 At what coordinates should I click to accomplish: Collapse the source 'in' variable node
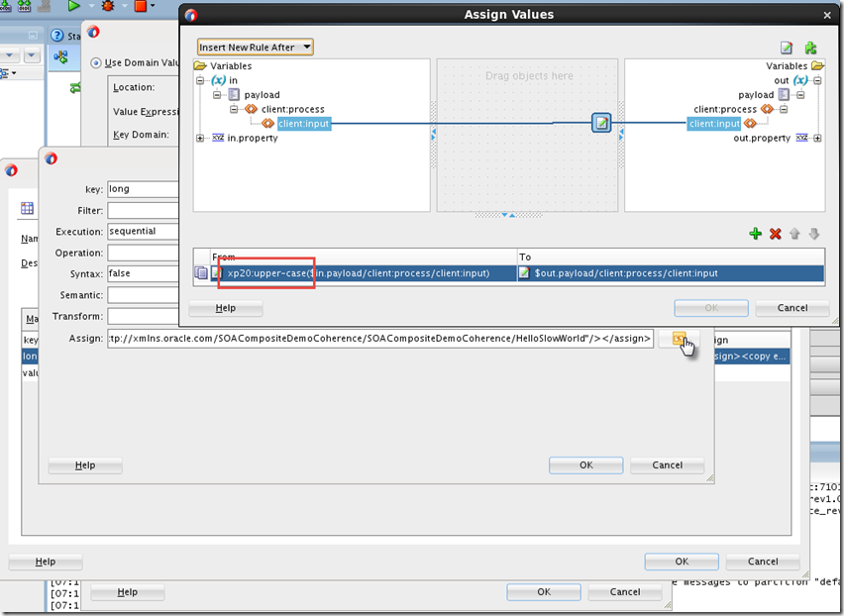[x=200, y=80]
